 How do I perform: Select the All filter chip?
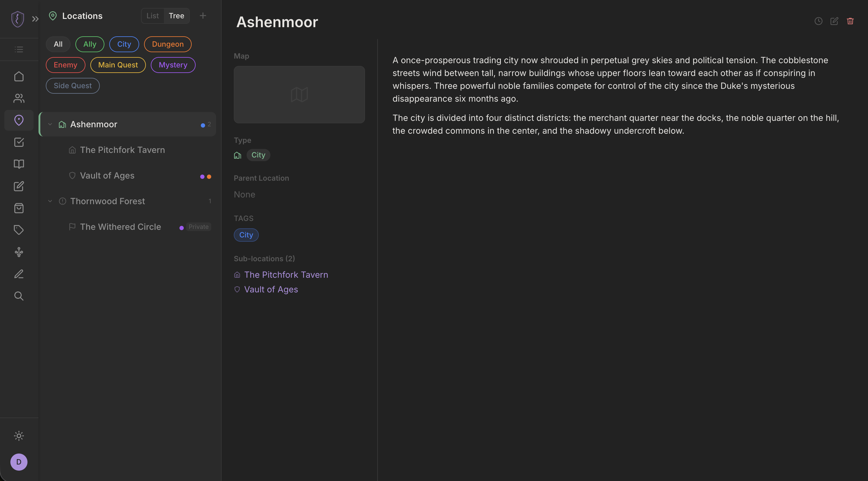click(x=58, y=44)
